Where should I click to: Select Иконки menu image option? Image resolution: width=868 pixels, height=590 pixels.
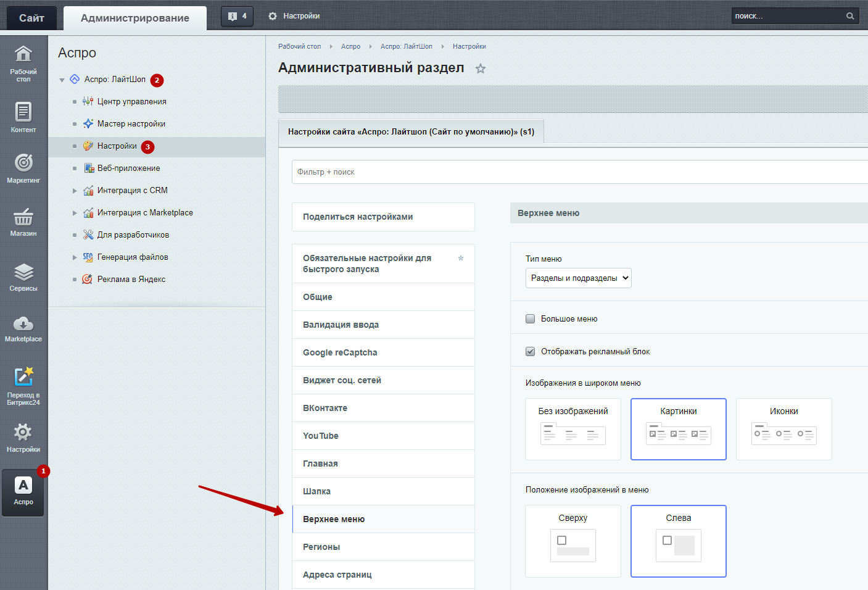pos(784,429)
